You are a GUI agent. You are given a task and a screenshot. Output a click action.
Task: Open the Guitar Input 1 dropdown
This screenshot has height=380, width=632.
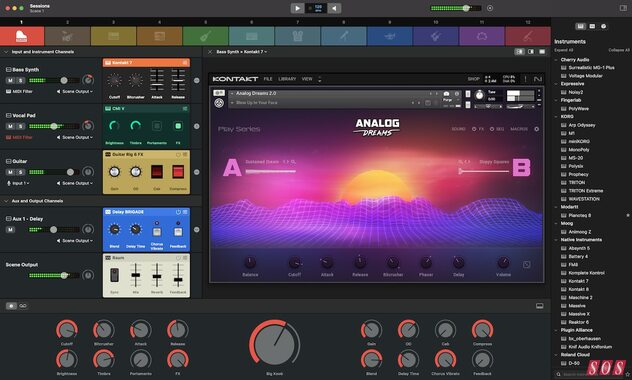click(x=18, y=183)
